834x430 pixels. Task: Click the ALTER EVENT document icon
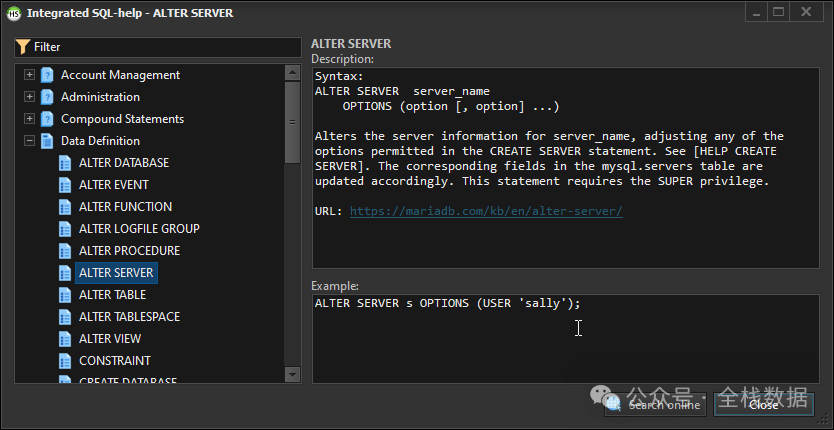pos(66,185)
